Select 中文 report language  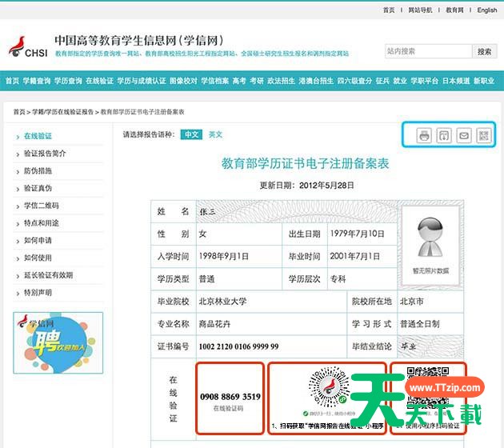191,134
